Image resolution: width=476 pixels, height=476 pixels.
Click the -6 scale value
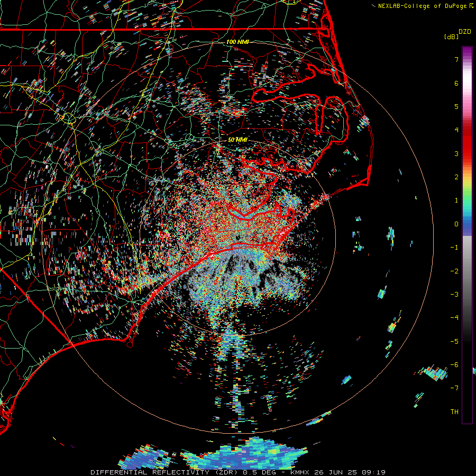click(x=454, y=365)
